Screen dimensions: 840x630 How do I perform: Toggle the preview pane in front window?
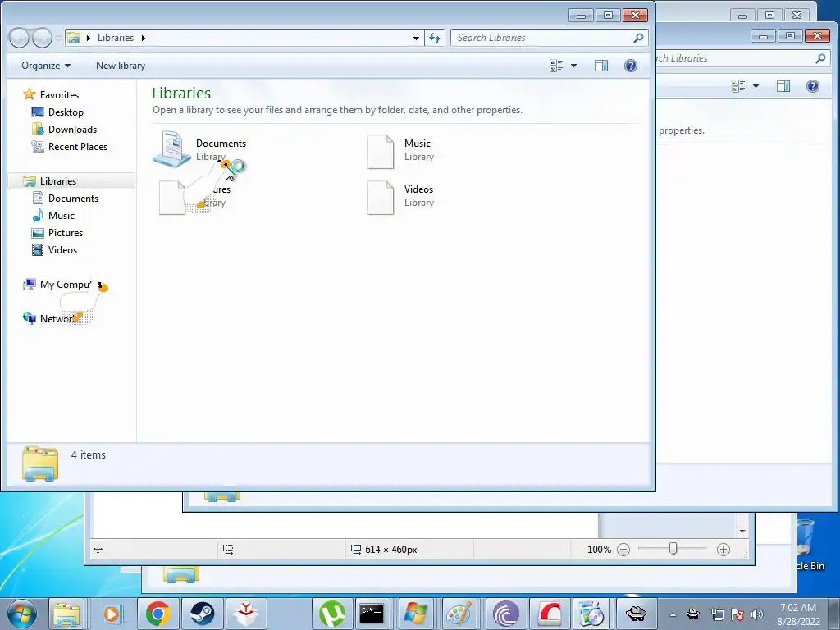pos(601,66)
